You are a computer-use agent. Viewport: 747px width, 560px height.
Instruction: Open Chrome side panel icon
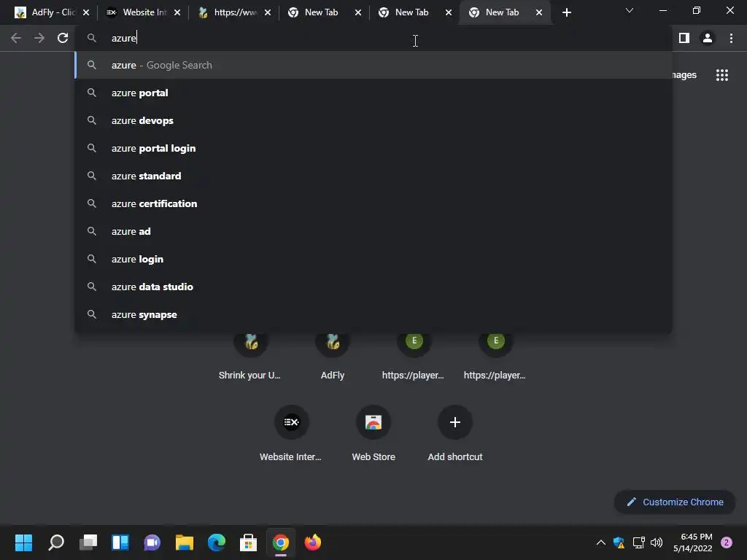click(x=684, y=38)
